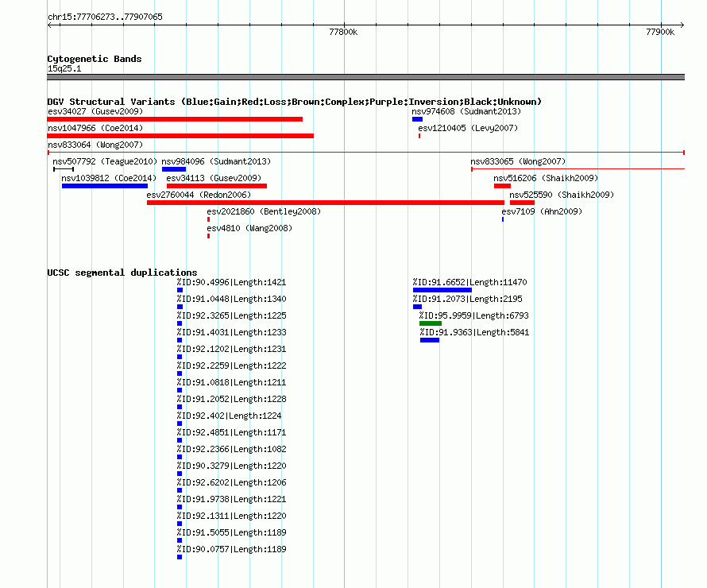
Task: Select duplication %ID:92.2366|Length:1082
Action: tap(231, 449)
